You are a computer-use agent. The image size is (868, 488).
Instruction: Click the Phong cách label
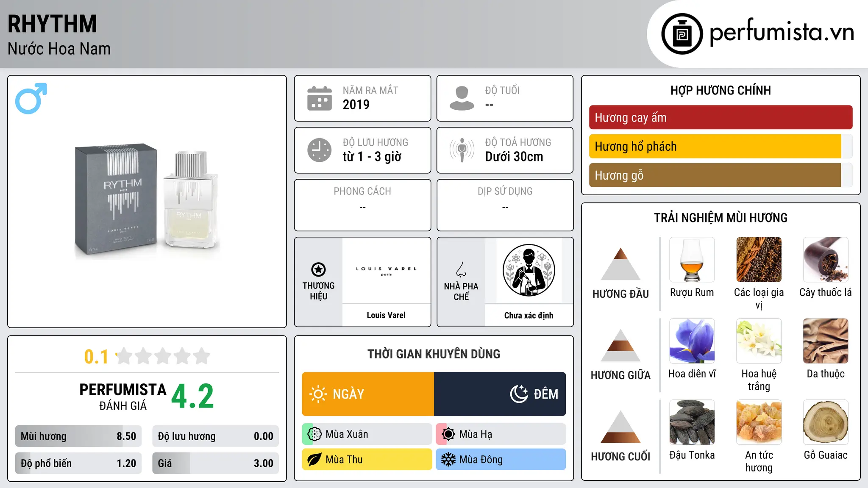[362, 191]
